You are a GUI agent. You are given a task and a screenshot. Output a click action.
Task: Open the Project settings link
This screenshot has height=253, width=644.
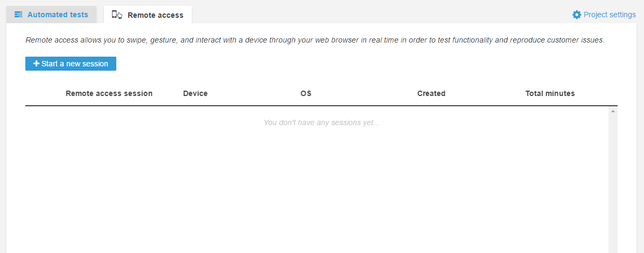point(610,15)
